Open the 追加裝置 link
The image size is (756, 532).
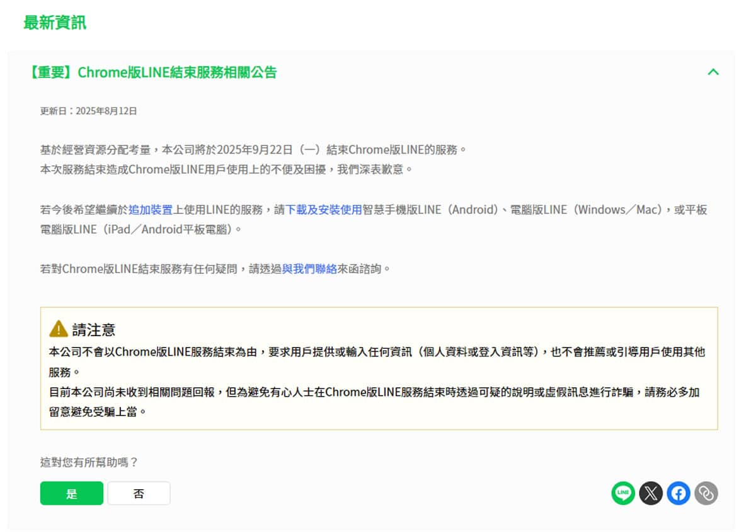pyautogui.click(x=151, y=210)
